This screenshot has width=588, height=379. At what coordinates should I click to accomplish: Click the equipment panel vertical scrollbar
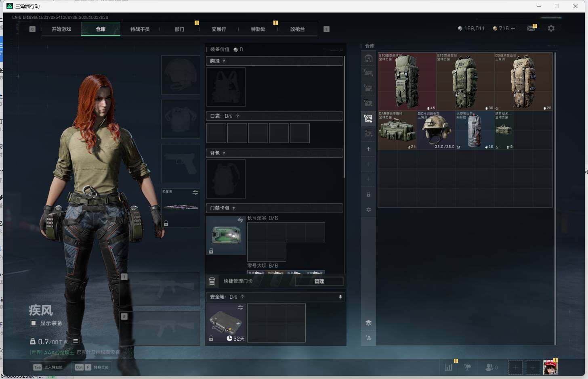pyautogui.click(x=344, y=117)
